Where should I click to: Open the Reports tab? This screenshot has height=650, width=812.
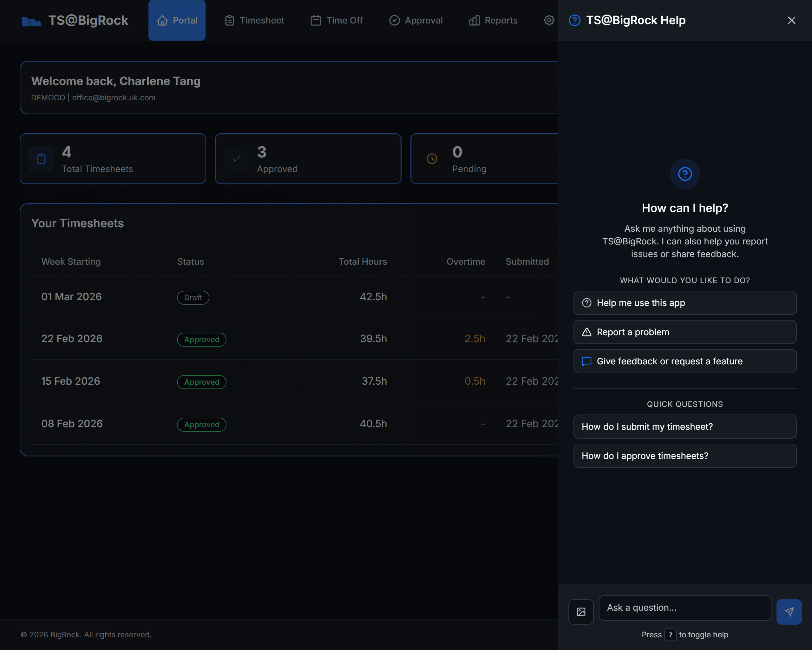tap(493, 20)
